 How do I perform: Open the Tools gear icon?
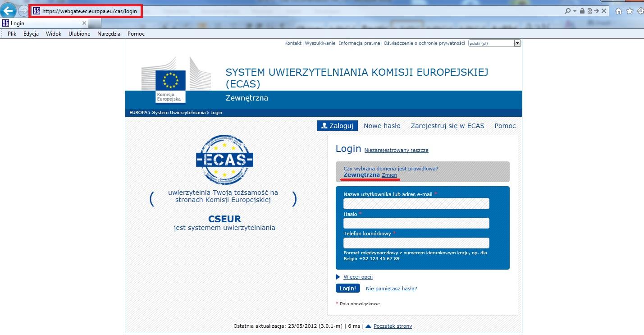tap(640, 11)
